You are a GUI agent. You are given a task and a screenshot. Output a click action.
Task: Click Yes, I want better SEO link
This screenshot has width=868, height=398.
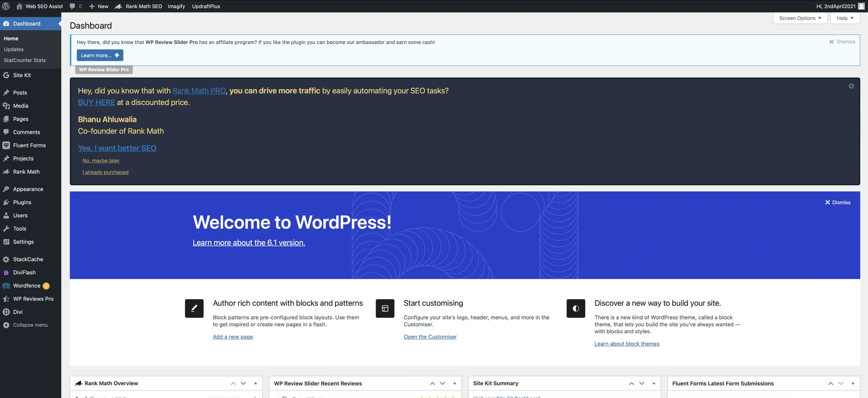pos(117,148)
